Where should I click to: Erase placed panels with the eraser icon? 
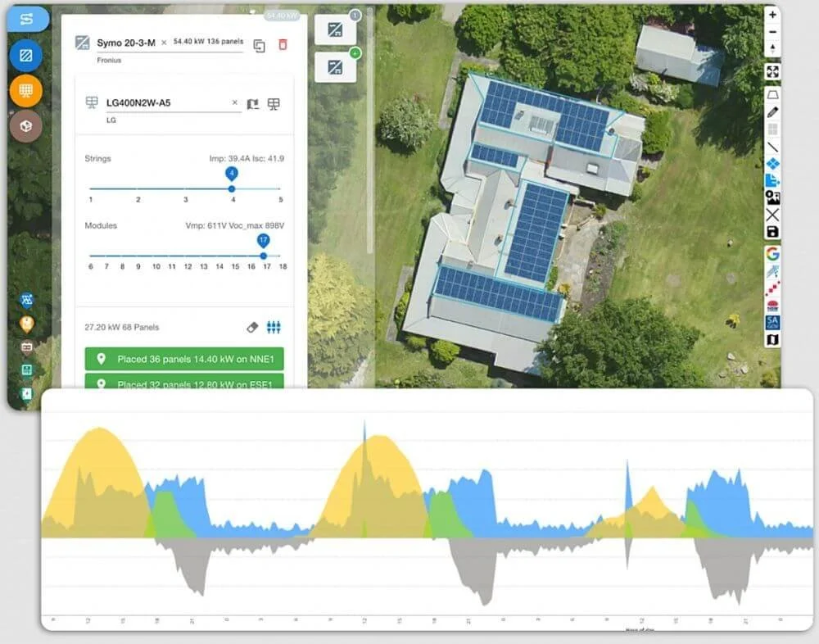(x=251, y=327)
